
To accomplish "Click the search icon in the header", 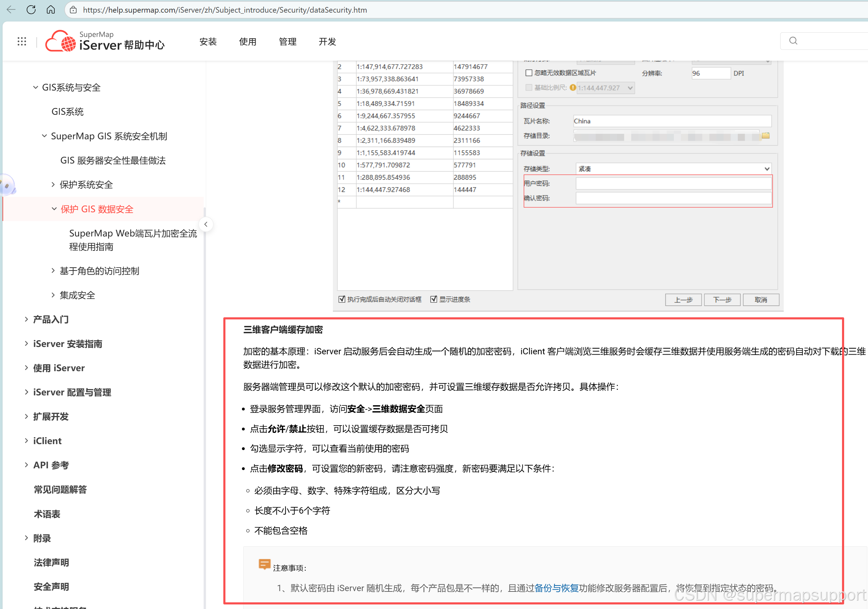I will [793, 40].
